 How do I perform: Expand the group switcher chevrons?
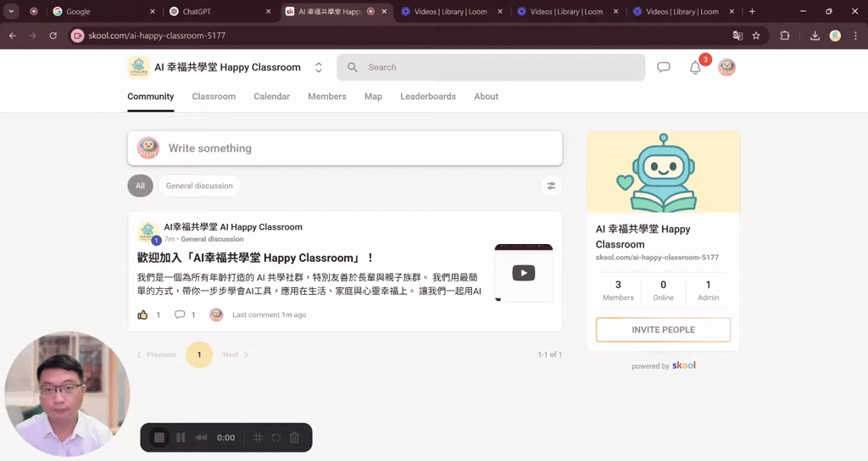point(319,68)
